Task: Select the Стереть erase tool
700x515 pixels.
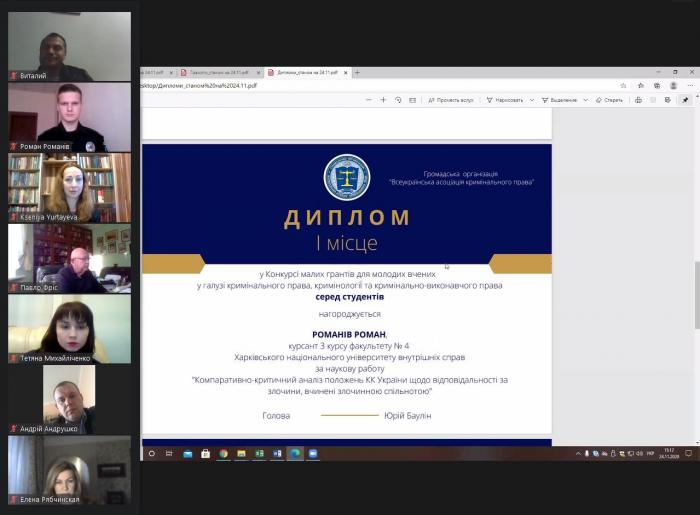Action: (x=609, y=100)
